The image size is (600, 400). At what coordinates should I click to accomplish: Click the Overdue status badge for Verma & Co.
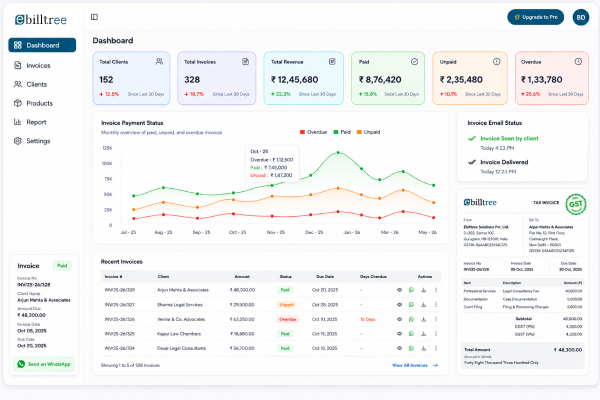coord(287,319)
